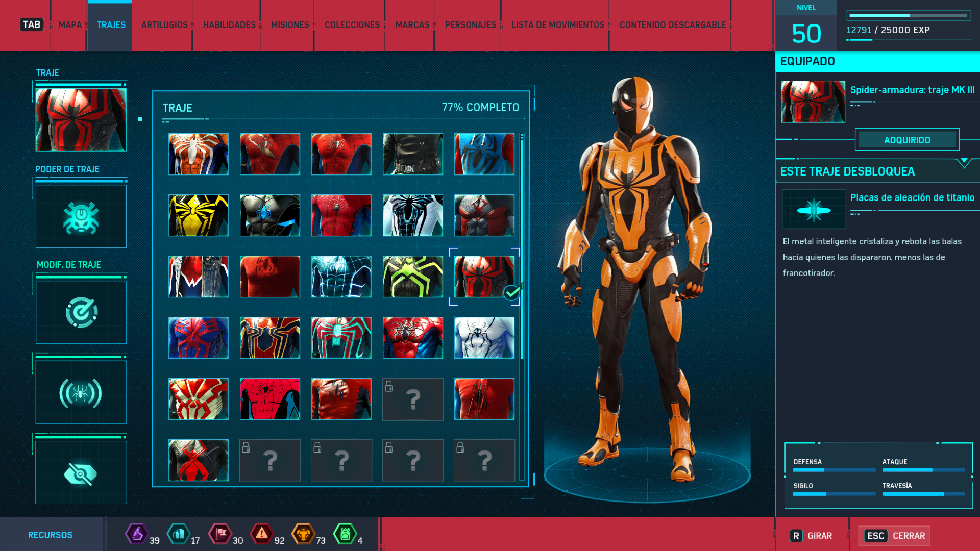
Task: Click the experience progress bar
Action: (908, 16)
